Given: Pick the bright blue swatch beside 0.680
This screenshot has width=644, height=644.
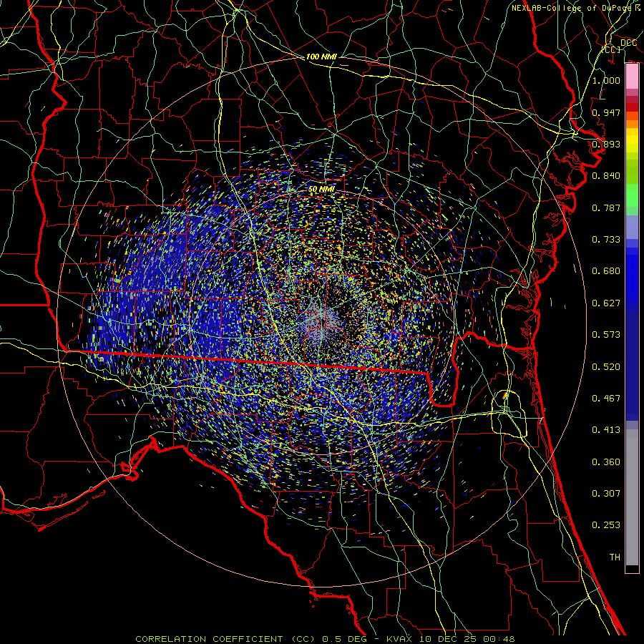Looking at the screenshot, I should click(x=632, y=278).
